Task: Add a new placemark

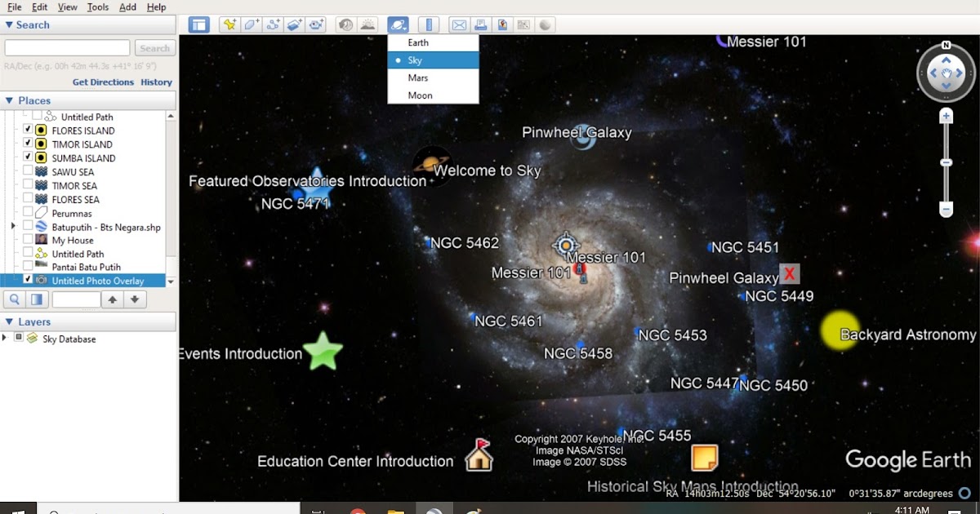Action: click(229, 24)
